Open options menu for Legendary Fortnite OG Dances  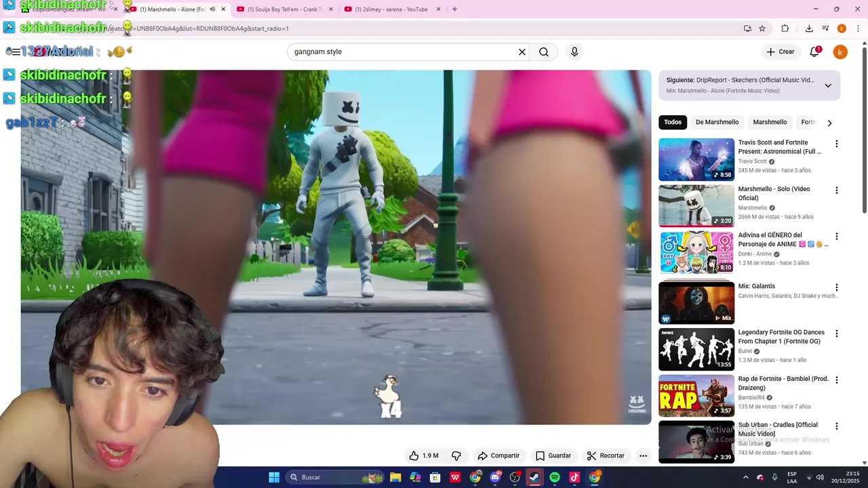836,333
